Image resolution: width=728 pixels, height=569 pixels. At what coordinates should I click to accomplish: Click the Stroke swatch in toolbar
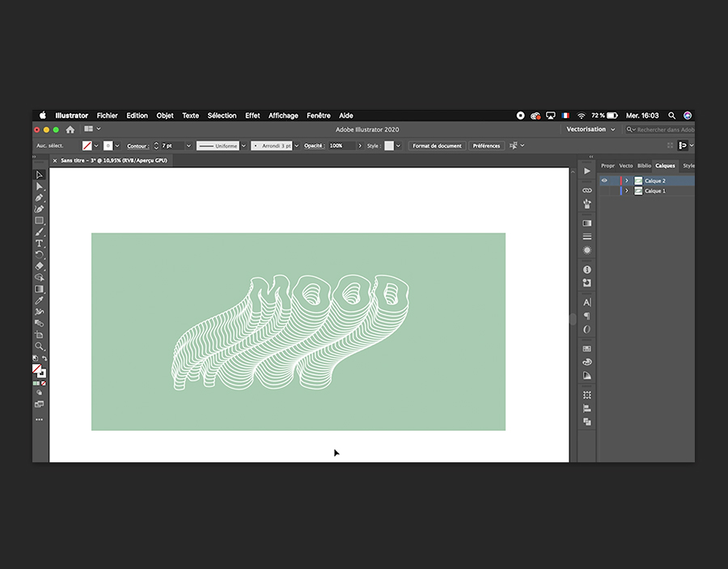point(41,373)
